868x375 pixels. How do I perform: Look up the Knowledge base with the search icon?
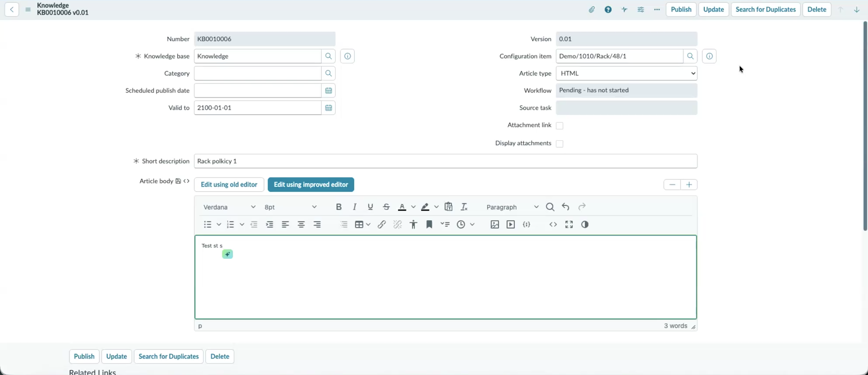click(x=328, y=56)
